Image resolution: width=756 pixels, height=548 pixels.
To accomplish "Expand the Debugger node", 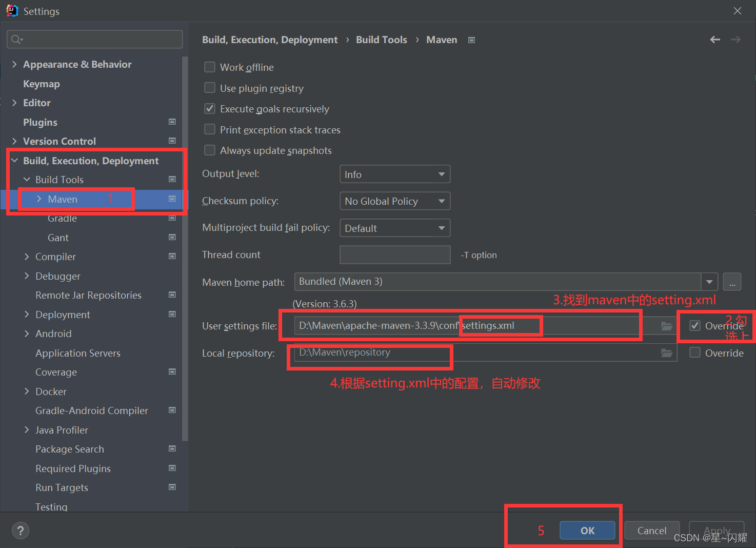I will (x=27, y=276).
